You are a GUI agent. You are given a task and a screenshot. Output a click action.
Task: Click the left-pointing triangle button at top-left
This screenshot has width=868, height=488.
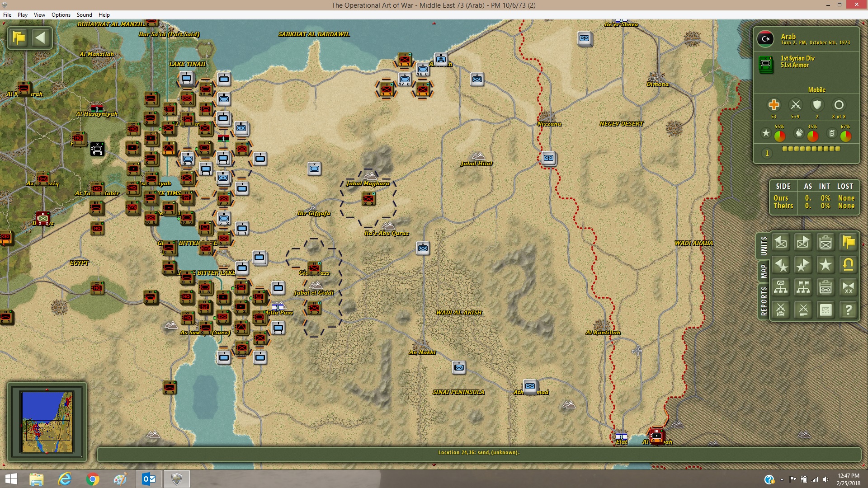(x=41, y=38)
